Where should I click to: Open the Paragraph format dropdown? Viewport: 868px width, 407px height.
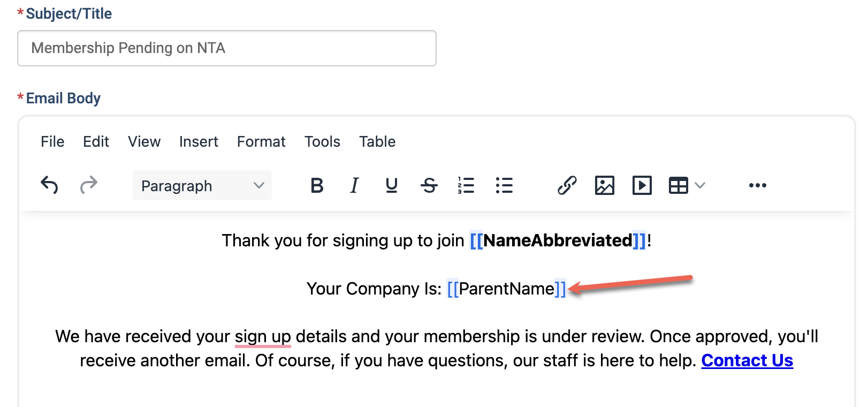[202, 185]
